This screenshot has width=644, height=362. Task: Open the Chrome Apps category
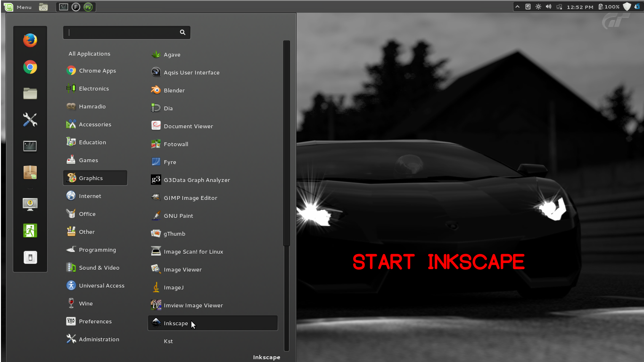[x=95, y=71]
